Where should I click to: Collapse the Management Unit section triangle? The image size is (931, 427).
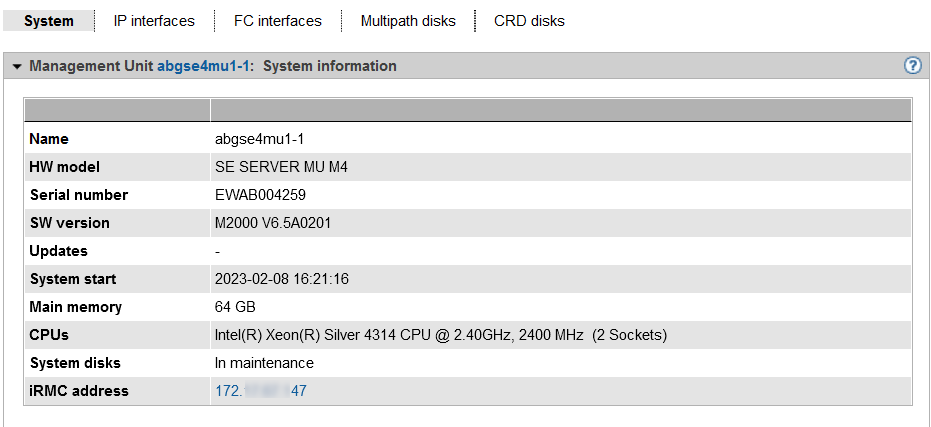point(17,67)
